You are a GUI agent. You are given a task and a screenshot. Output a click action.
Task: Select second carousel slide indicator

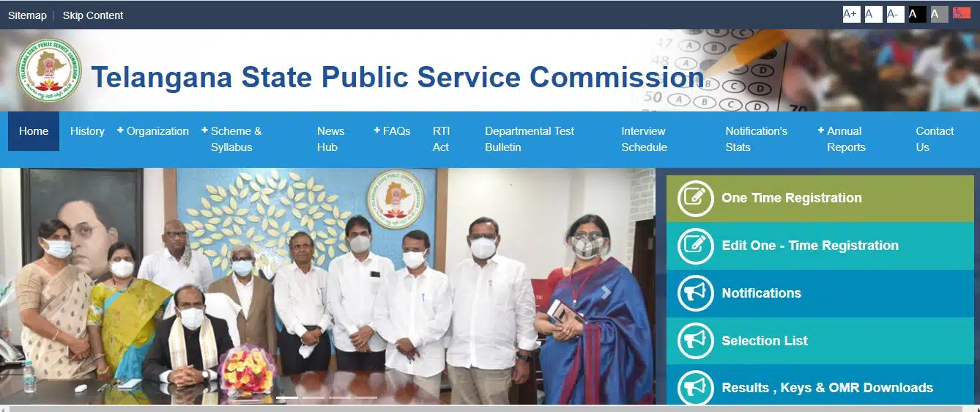(313, 397)
